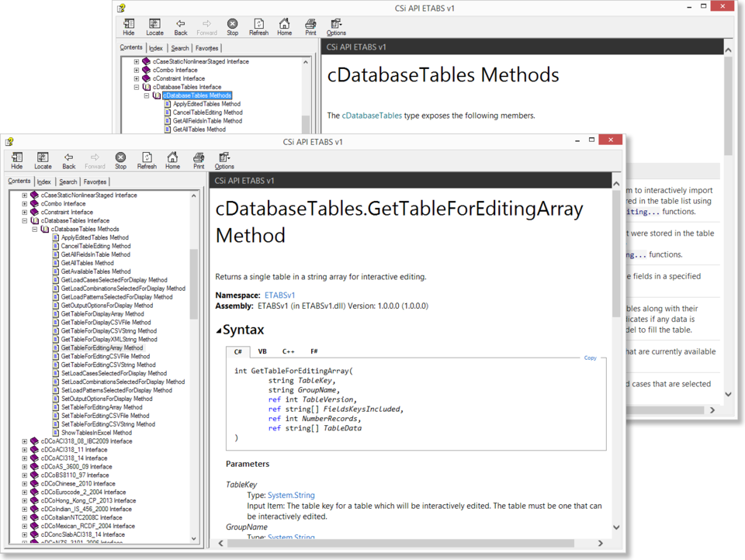Viewport: 745px width, 560px height.
Task: Print topic from front window toolbar
Action: [x=199, y=161]
